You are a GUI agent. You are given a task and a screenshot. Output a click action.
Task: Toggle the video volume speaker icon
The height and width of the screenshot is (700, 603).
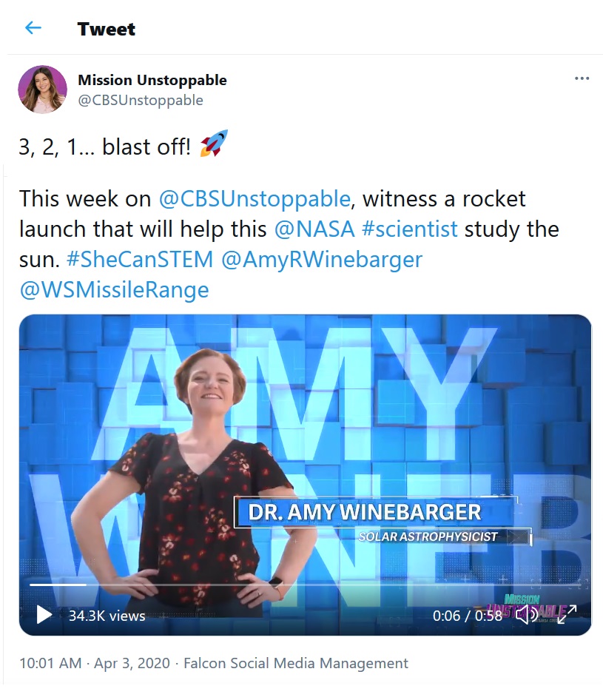click(527, 615)
